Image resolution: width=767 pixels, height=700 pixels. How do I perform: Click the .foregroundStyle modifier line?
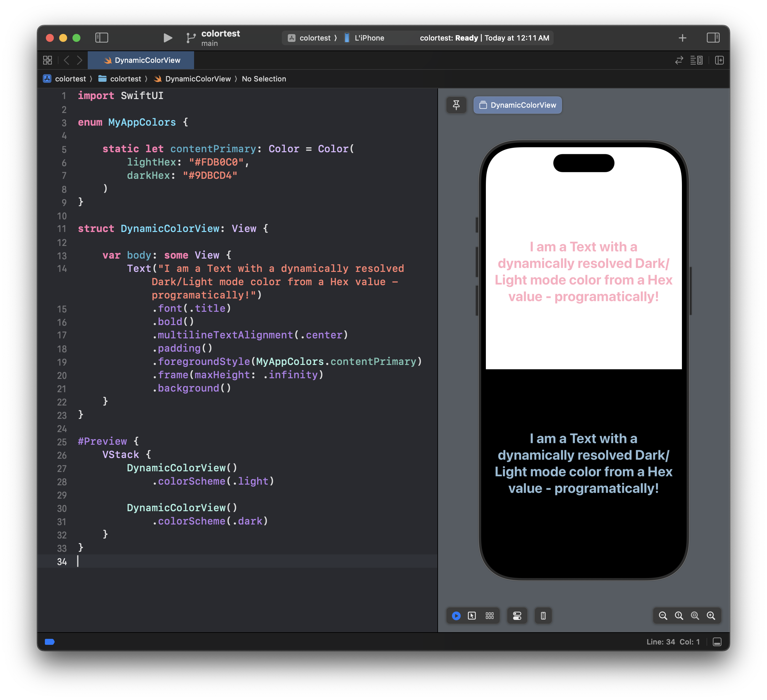[287, 361]
